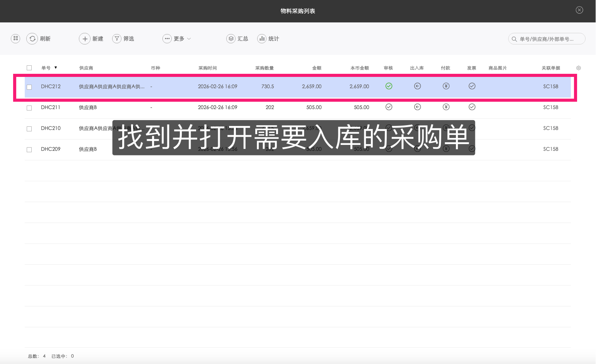This screenshot has width=596, height=364.
Task: Click the 刷新 refresh icon
Action: (32, 39)
